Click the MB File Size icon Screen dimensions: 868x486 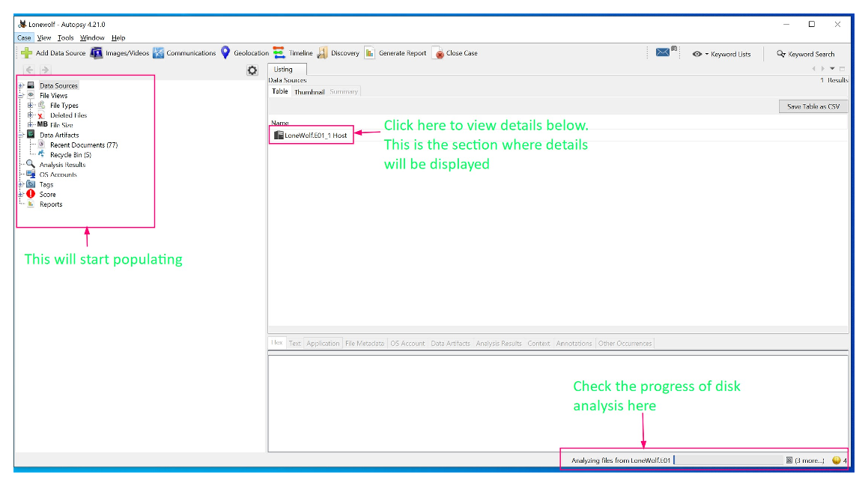click(x=42, y=124)
